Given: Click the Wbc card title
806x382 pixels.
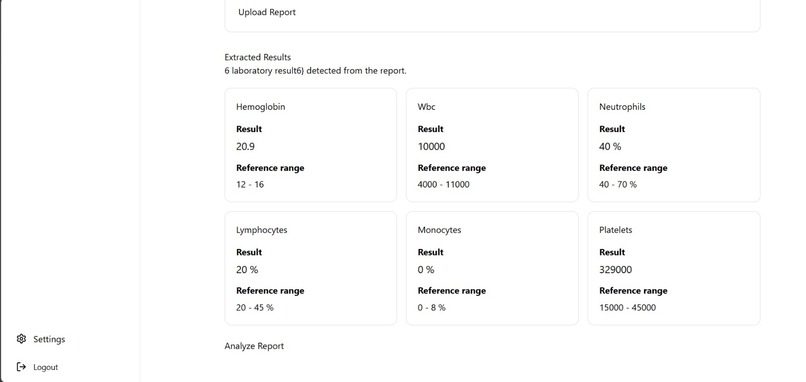Looking at the screenshot, I should [x=427, y=107].
